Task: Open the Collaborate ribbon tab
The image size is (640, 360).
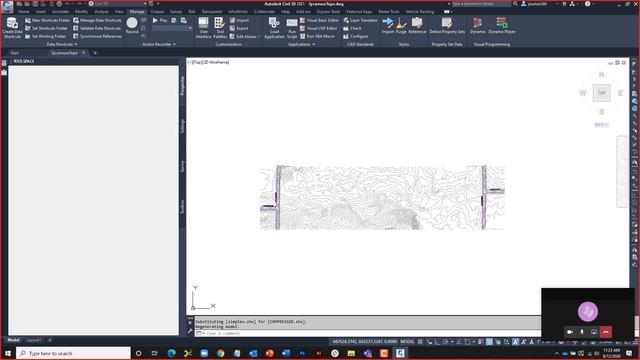Action: 264,12
